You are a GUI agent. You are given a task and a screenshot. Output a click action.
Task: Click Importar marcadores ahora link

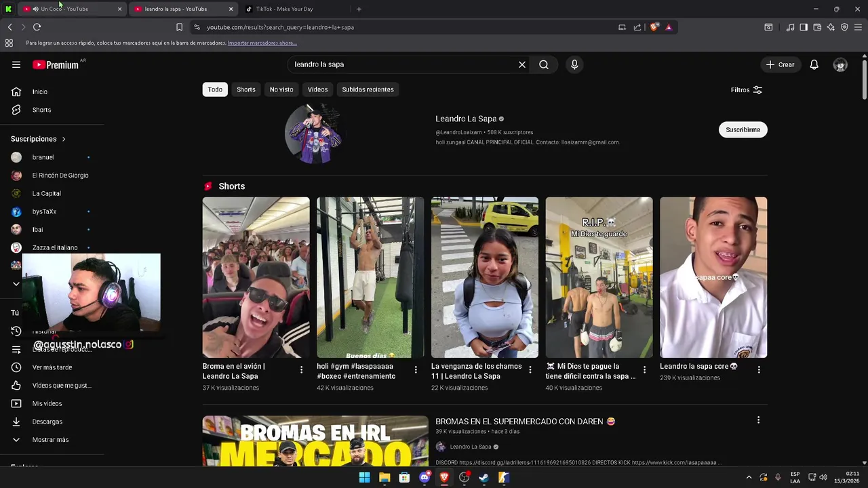point(262,43)
